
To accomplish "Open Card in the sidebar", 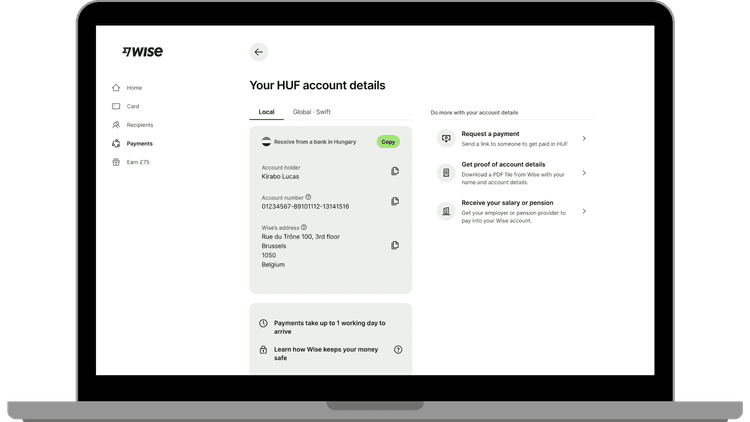I will click(132, 106).
